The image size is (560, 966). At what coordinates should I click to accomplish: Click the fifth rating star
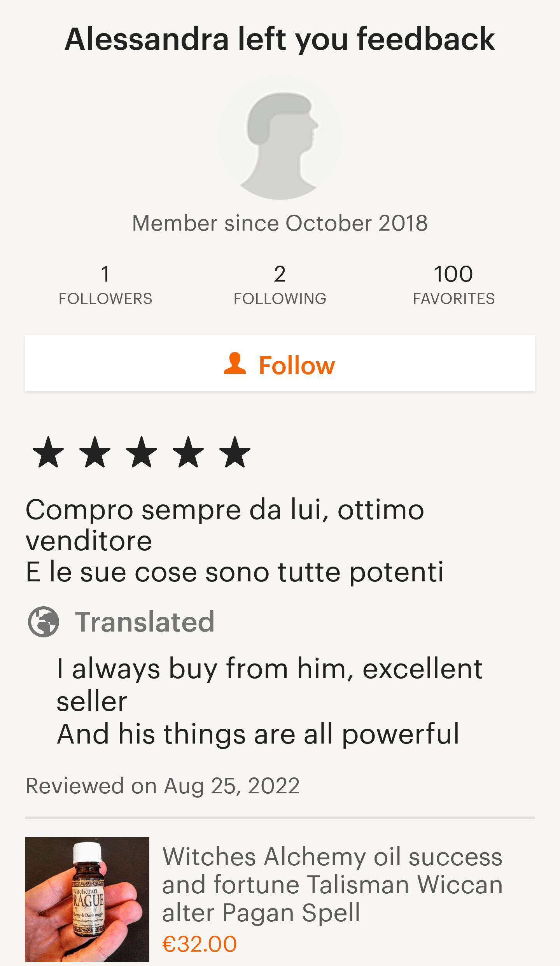235,452
